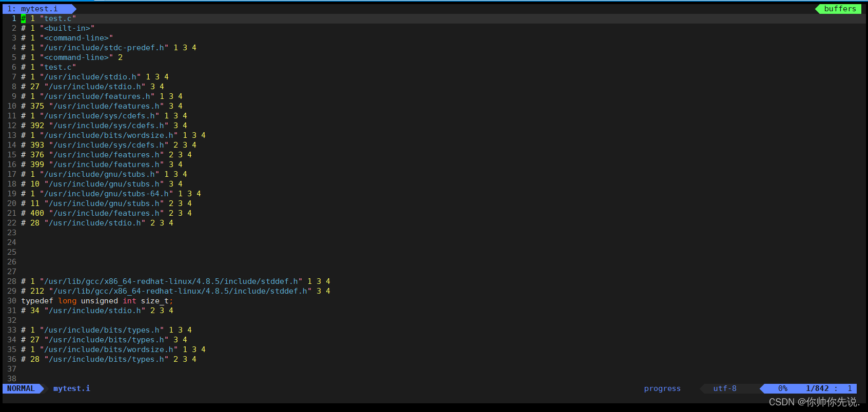Viewport: 868px width, 412px height.
Task: Click "<command-line>" on line 3
Action: pos(76,38)
